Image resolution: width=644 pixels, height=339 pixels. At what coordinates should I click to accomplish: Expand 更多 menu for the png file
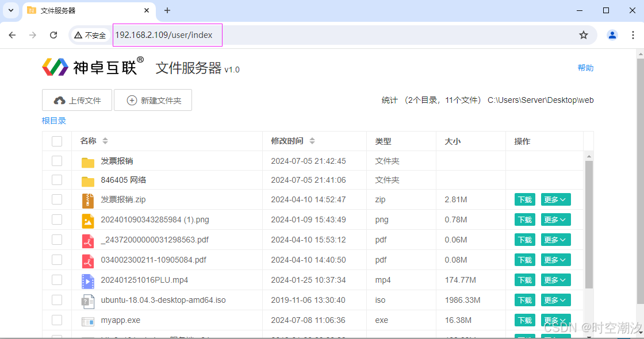[555, 219]
